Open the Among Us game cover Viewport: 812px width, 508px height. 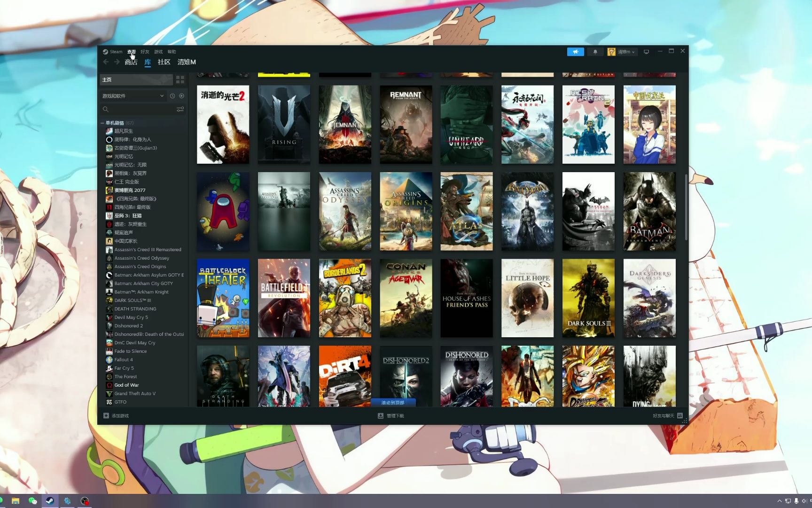click(223, 211)
